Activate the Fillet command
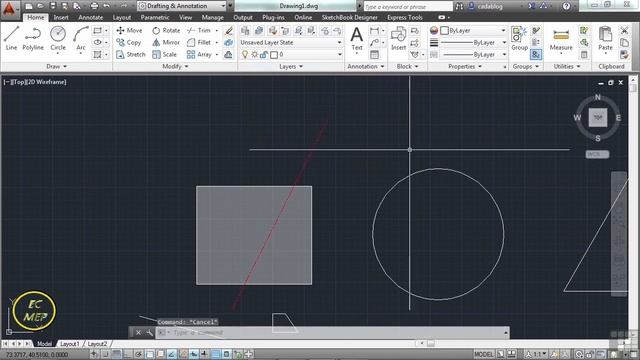This screenshot has width=640, height=360. pos(199,42)
